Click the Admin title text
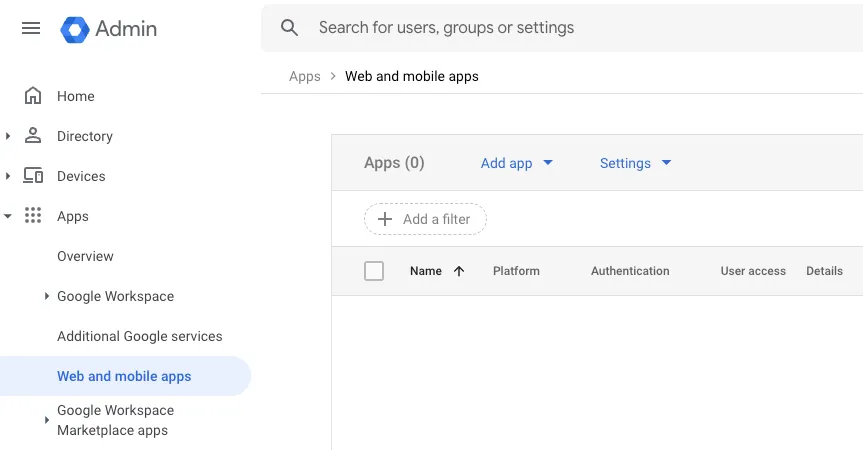Screen dimensions: 863x450 tap(126, 29)
